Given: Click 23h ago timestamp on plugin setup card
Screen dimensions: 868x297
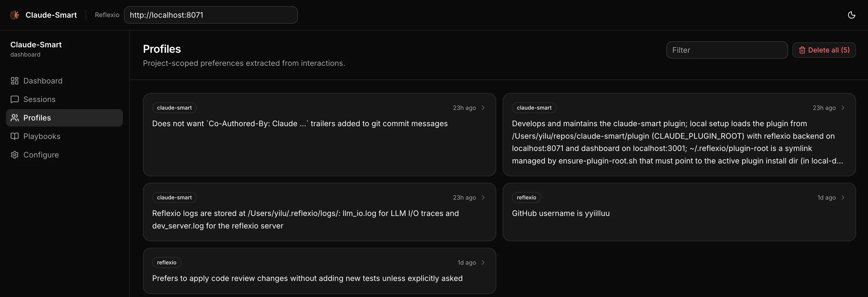Looking at the screenshot, I should tap(824, 108).
